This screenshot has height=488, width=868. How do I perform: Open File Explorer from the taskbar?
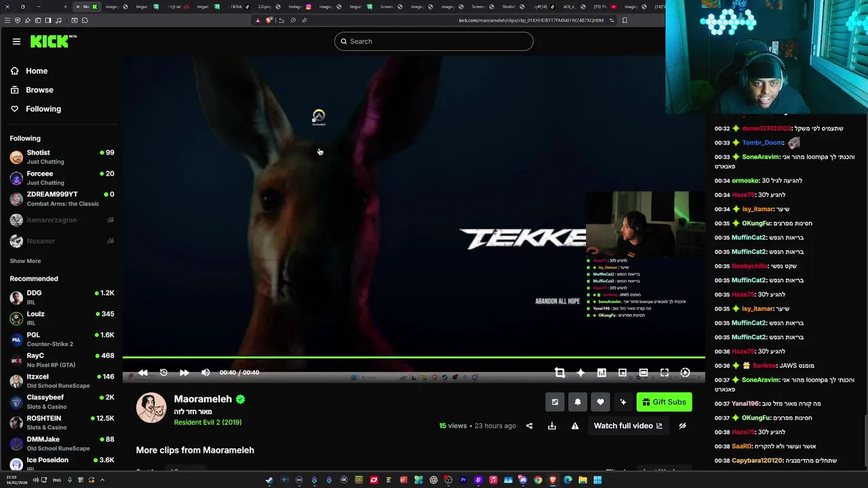[583, 480]
